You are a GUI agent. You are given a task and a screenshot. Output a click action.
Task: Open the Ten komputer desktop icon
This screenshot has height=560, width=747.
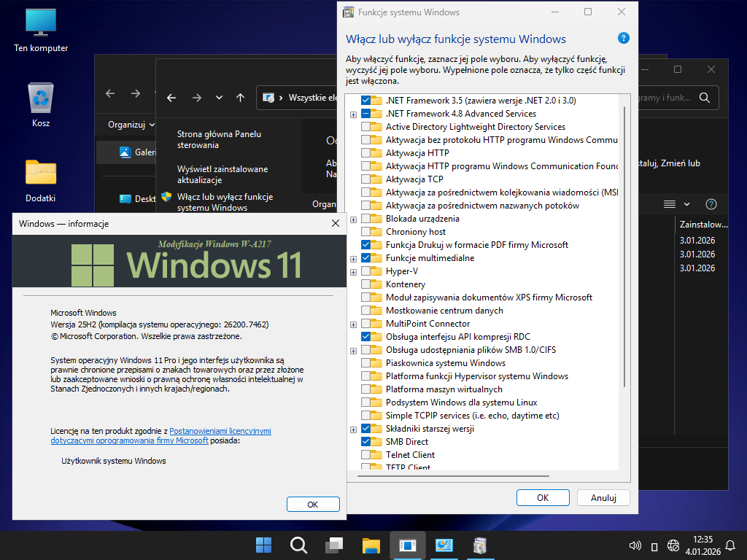click(x=41, y=24)
